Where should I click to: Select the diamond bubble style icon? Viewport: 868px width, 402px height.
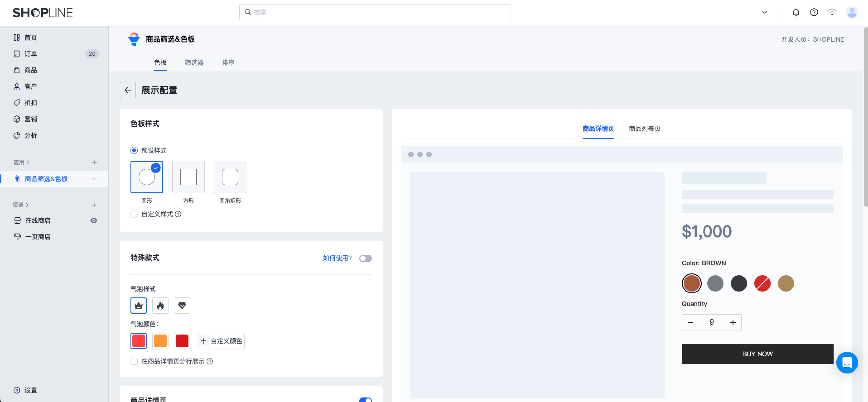[182, 305]
